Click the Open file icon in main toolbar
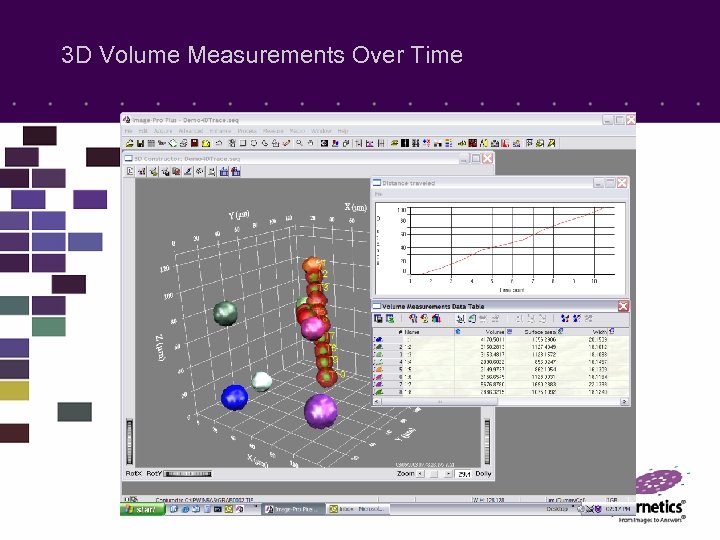 click(129, 143)
